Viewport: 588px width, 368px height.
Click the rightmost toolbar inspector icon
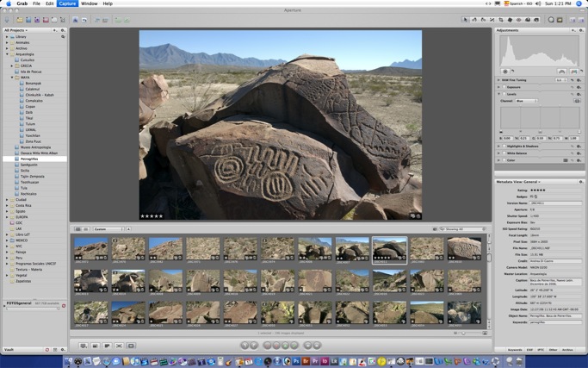click(x=581, y=20)
